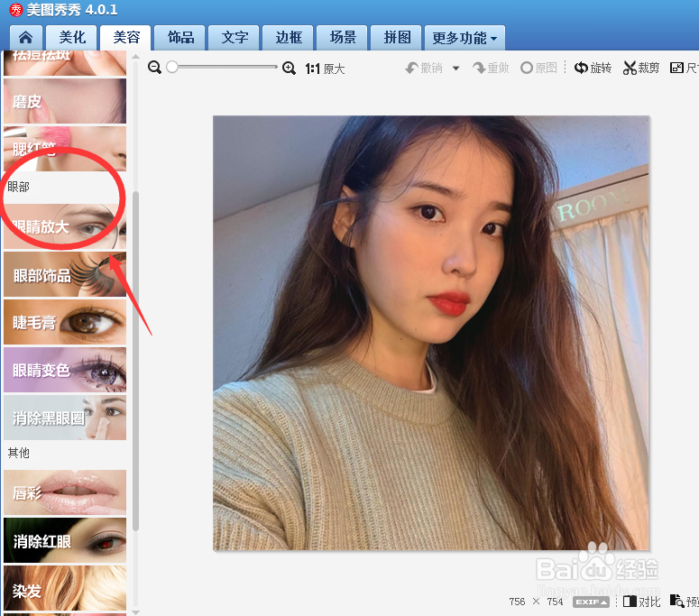Image resolution: width=699 pixels, height=616 pixels.
Task: Select the 腮红笔 blush tool
Action: point(65,149)
